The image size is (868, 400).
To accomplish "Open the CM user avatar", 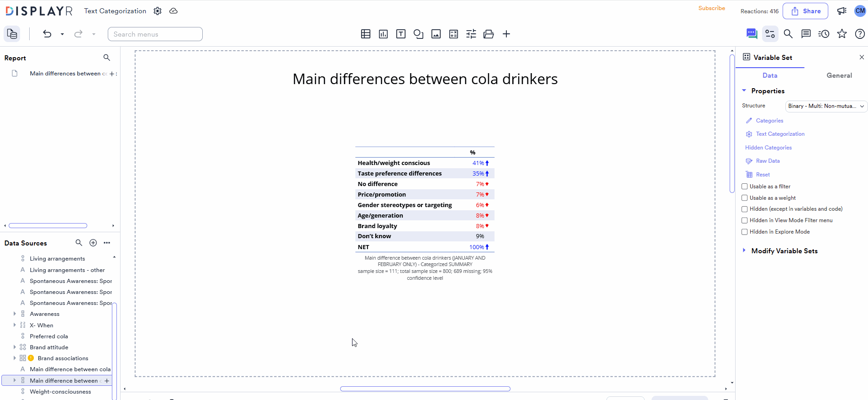I will [x=860, y=11].
